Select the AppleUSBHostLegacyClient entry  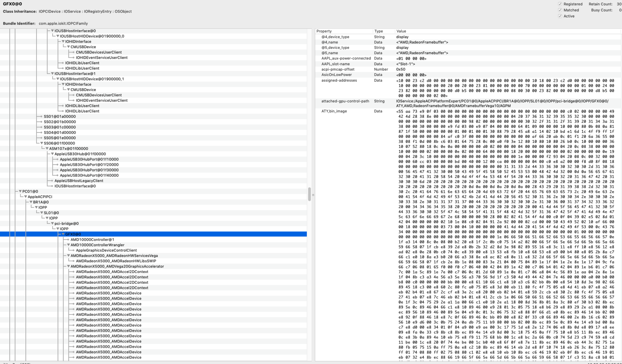click(79, 181)
